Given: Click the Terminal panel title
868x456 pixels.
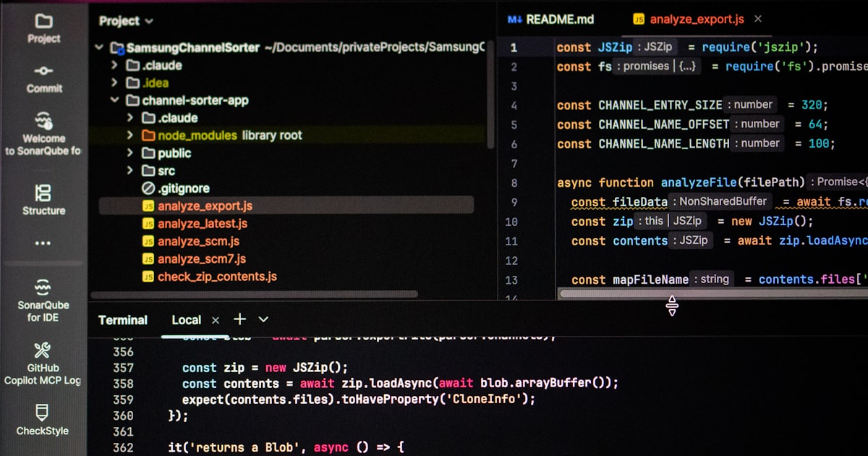Looking at the screenshot, I should (122, 320).
